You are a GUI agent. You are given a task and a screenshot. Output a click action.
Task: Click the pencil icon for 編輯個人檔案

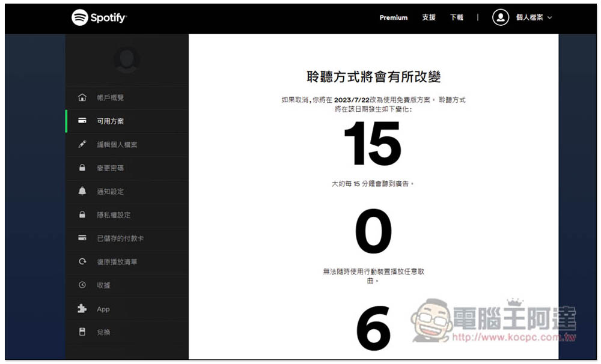[82, 144]
